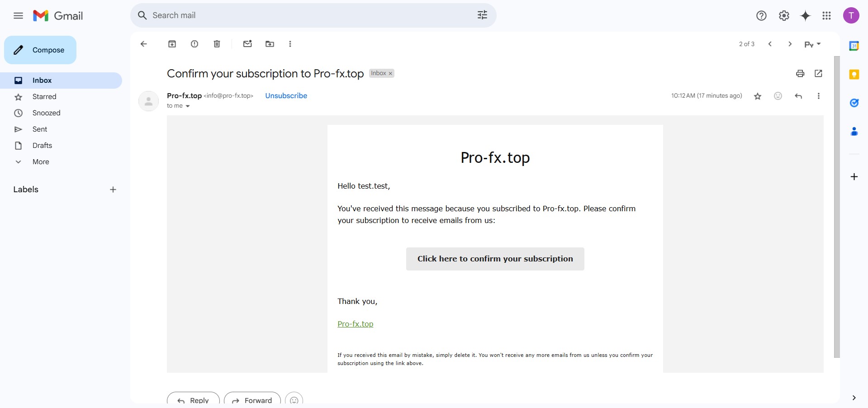
Task: Click the Unsubscribe link
Action: (286, 95)
